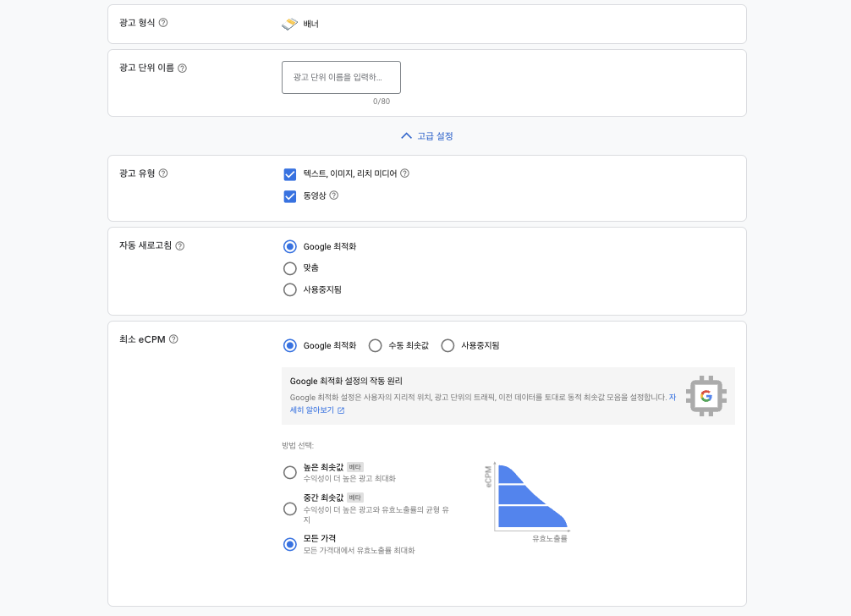Choose 수동 최솟값 radio option
The height and width of the screenshot is (616, 851).
[375, 346]
